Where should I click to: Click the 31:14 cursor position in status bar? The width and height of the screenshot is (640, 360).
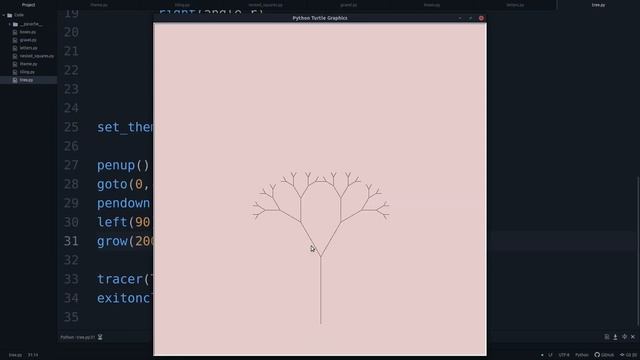tap(33, 355)
